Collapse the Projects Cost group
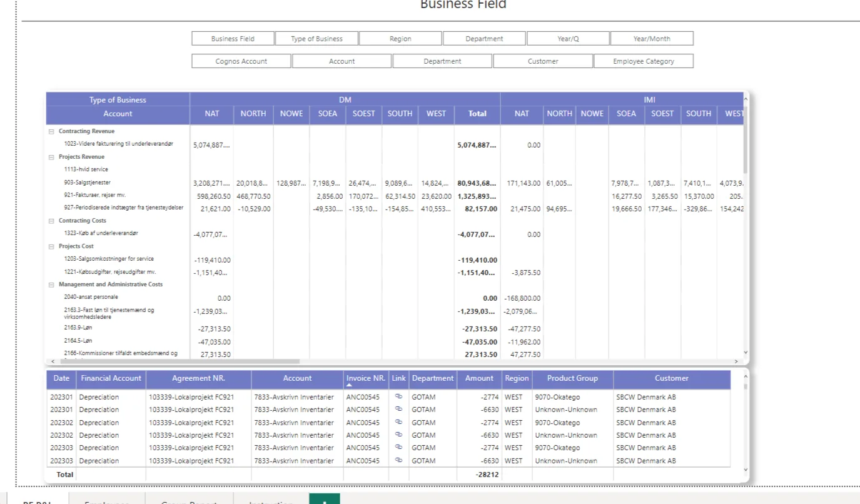Screen dimensions: 860x504 [x=51, y=246]
